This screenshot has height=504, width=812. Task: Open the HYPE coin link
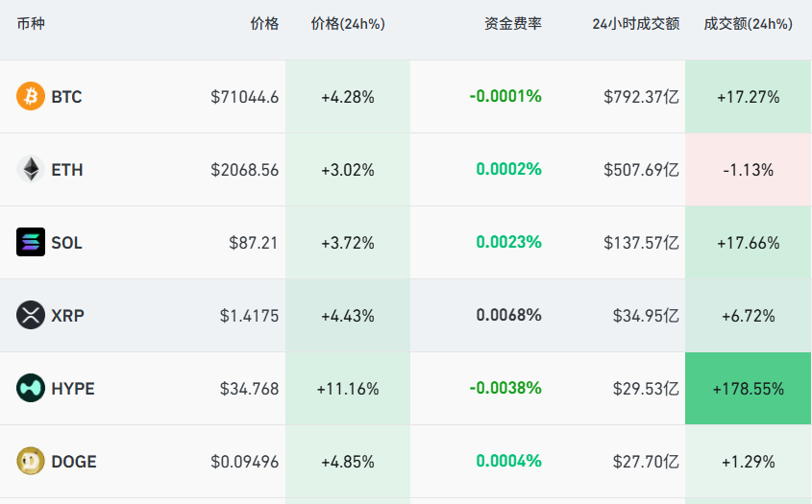click(73, 389)
